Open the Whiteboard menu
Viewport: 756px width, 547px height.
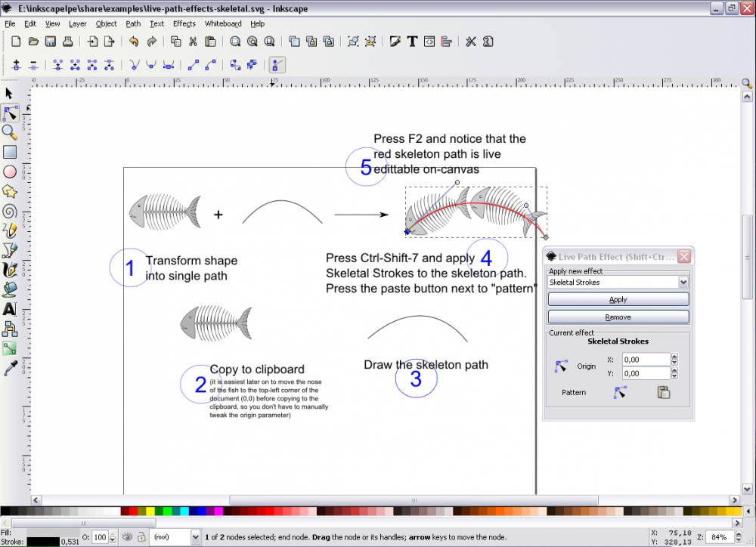point(222,23)
